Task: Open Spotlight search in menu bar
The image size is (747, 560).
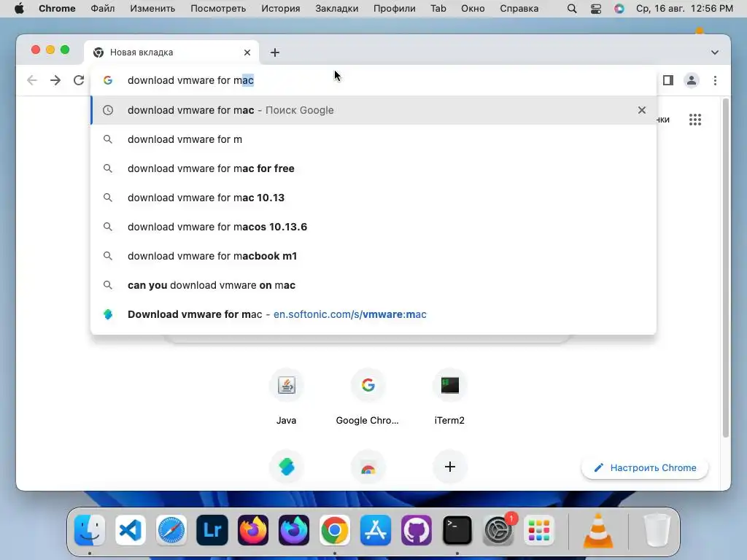Action: (572, 9)
